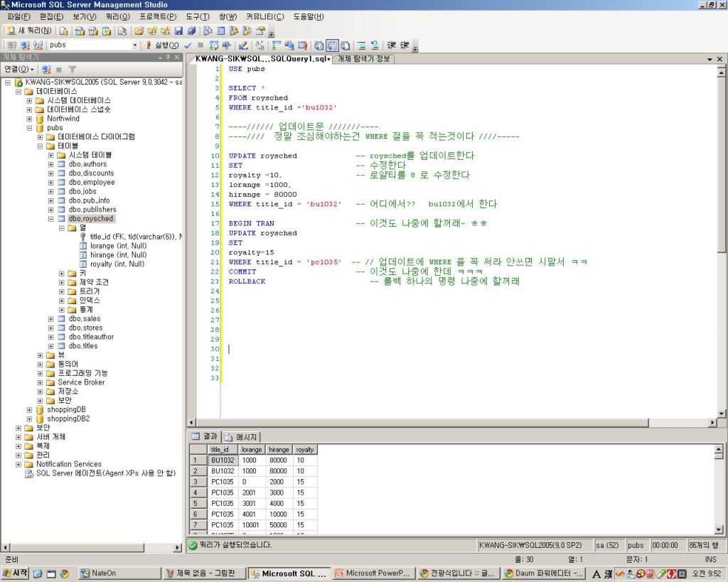Save the query with the floppy disk icon
Screen dimensions: 728x582
pos(178,31)
